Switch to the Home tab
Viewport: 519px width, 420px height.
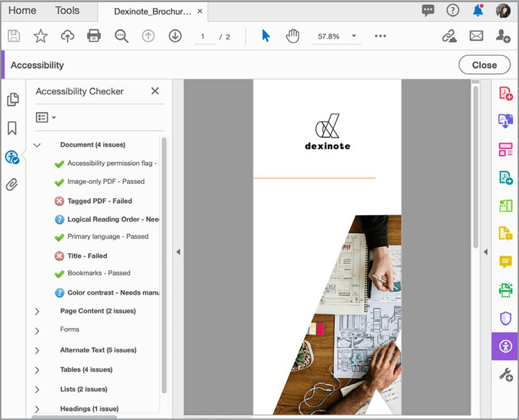(x=22, y=10)
